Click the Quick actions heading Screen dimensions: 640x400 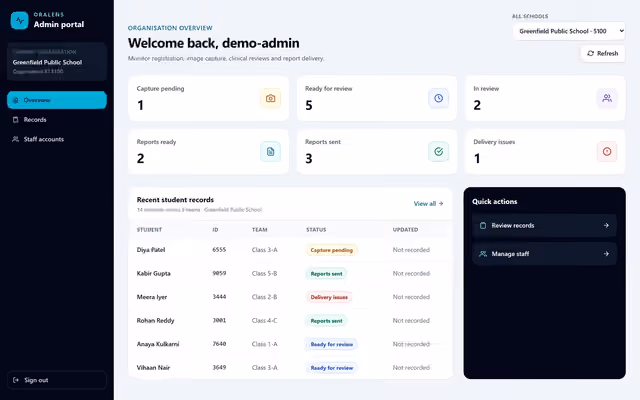[494, 202]
